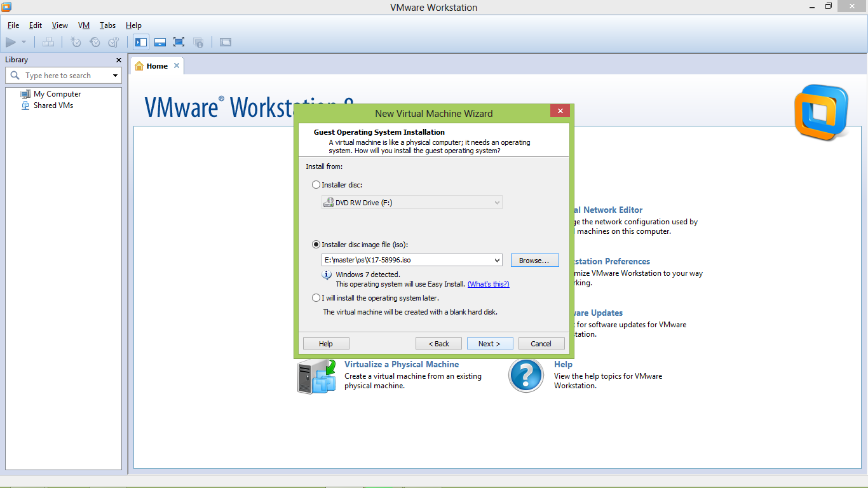The width and height of the screenshot is (868, 488).
Task: Close the Home tab
Action: tap(177, 65)
